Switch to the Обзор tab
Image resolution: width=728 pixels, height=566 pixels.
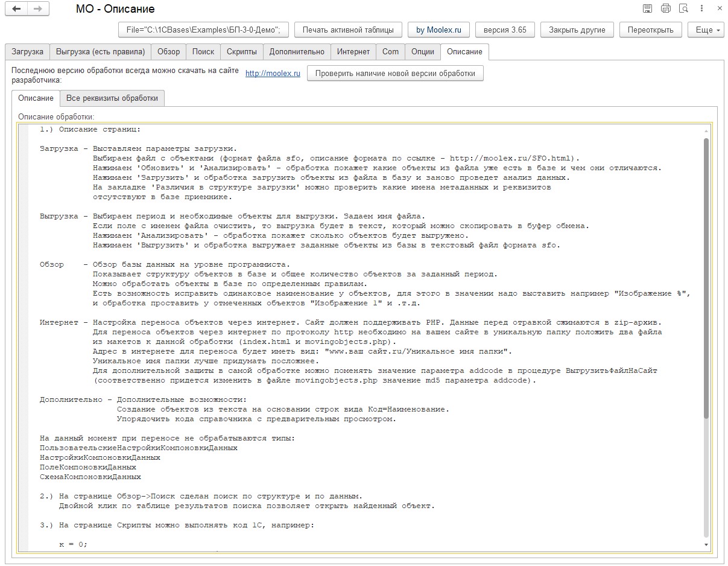click(x=168, y=52)
